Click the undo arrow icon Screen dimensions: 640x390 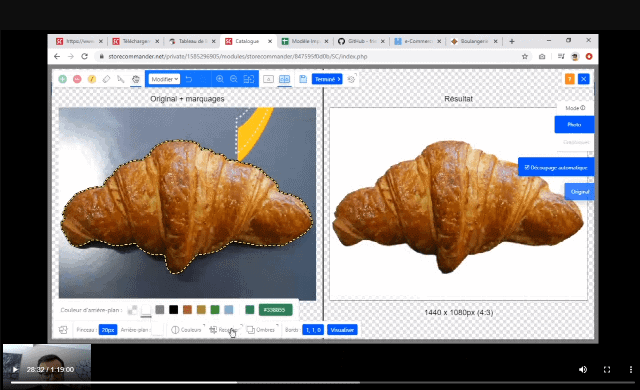click(189, 79)
